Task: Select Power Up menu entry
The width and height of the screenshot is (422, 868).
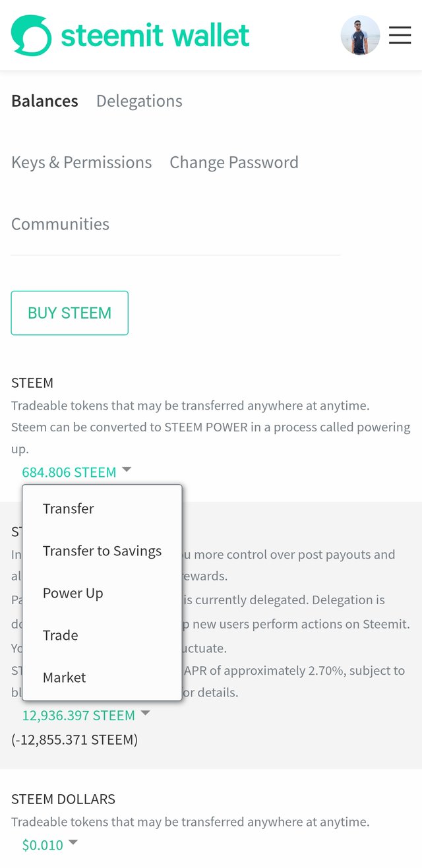Action: (102, 593)
